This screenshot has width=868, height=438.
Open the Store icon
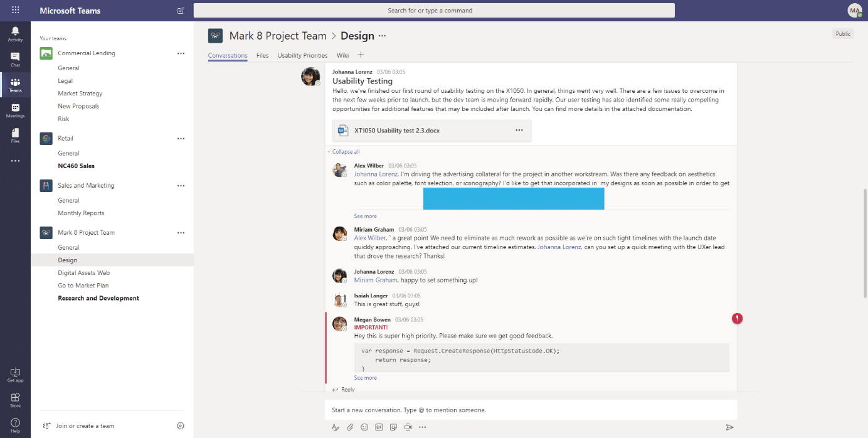pyautogui.click(x=15, y=399)
